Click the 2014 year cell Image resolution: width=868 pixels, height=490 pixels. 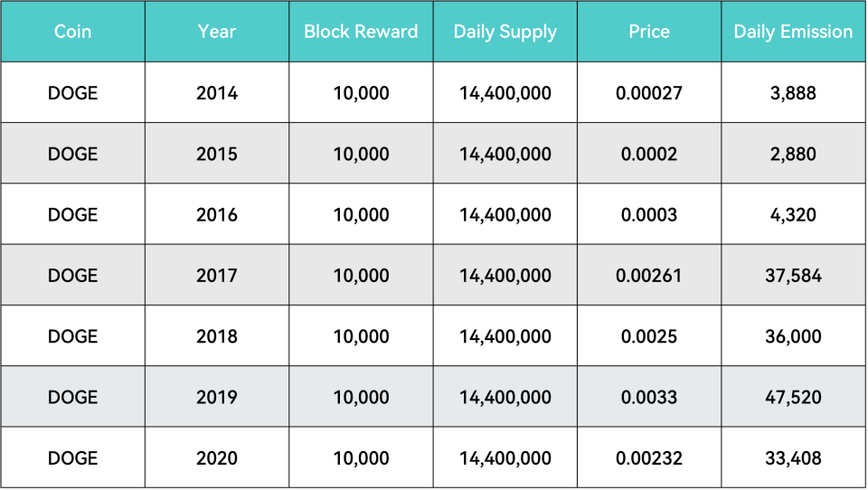pyautogui.click(x=216, y=93)
